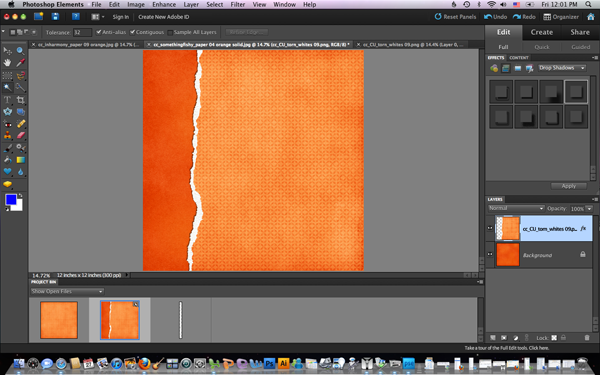Viewport: 600px width, 375px height.
Task: Switch to the Share tab
Action: tap(580, 32)
